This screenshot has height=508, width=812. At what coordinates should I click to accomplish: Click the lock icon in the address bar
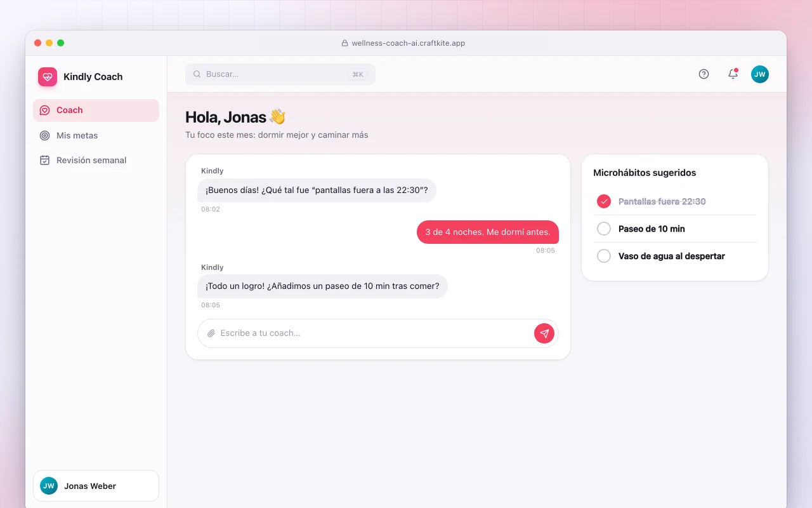(x=345, y=43)
